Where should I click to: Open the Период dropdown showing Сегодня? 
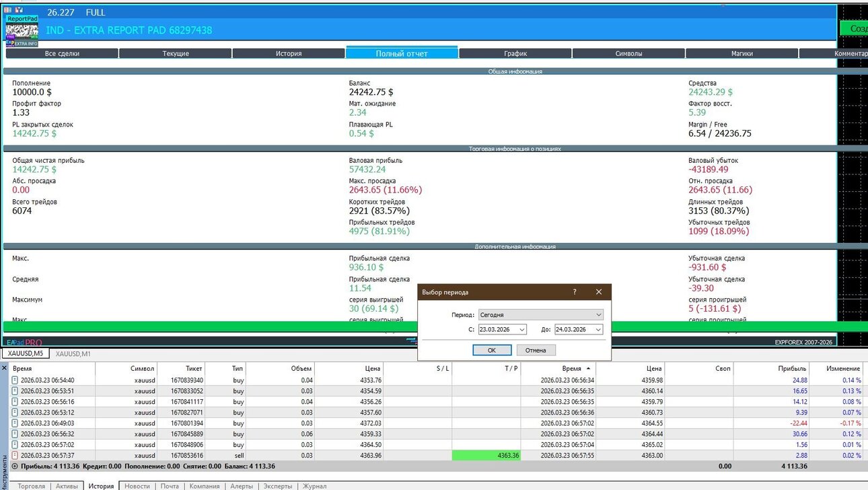[x=540, y=314]
